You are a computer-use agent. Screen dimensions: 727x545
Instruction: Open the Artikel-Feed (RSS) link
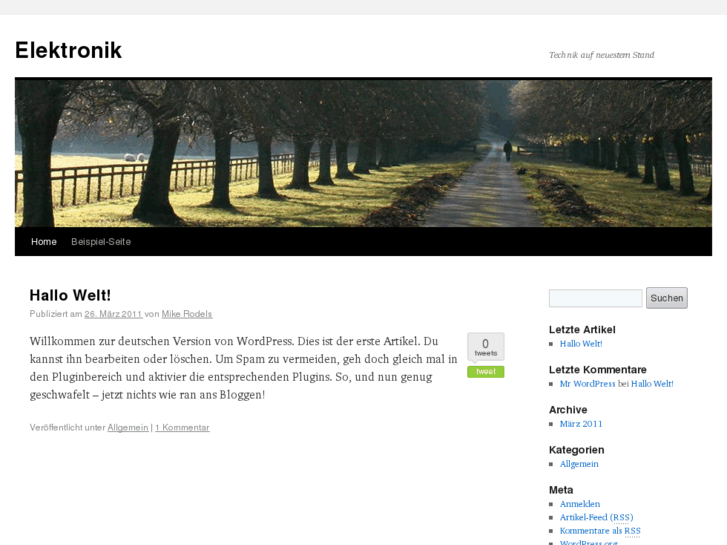[x=596, y=517]
